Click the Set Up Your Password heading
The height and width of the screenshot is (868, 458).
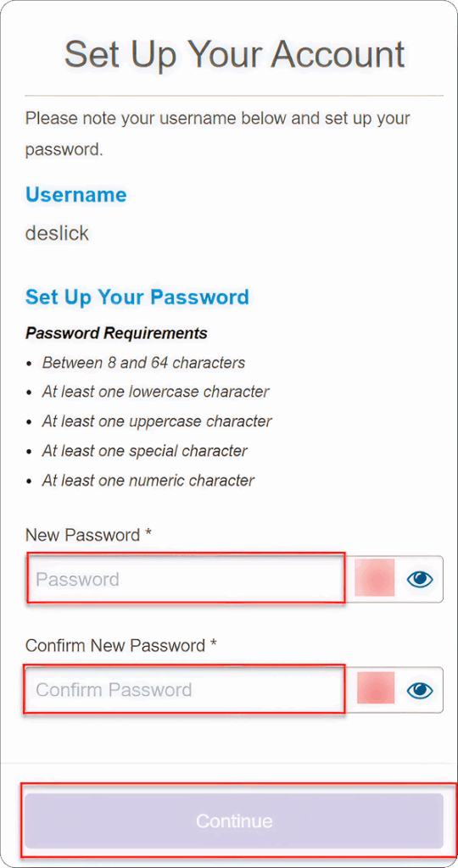pos(137,297)
